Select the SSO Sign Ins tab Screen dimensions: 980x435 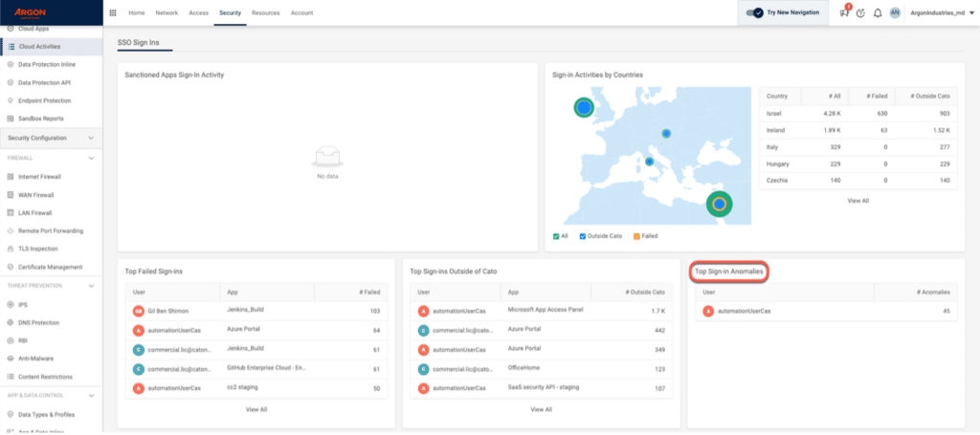[x=138, y=42]
